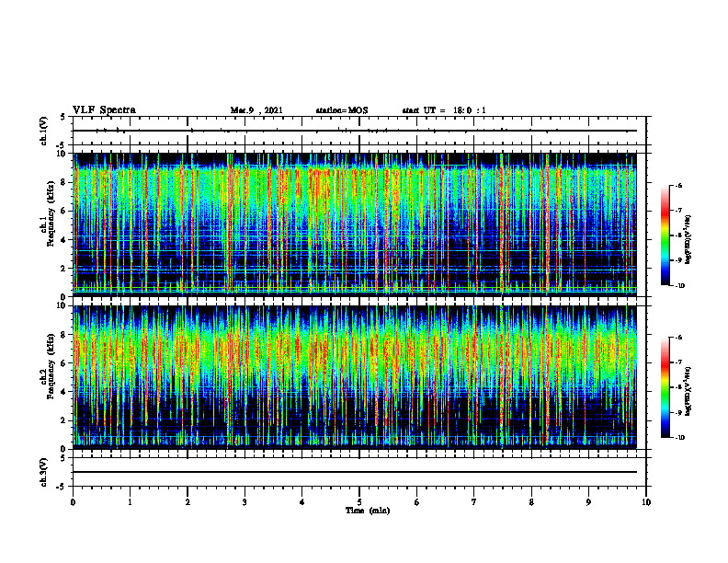Click the "-10" label on ch.2 color scale

[679, 438]
